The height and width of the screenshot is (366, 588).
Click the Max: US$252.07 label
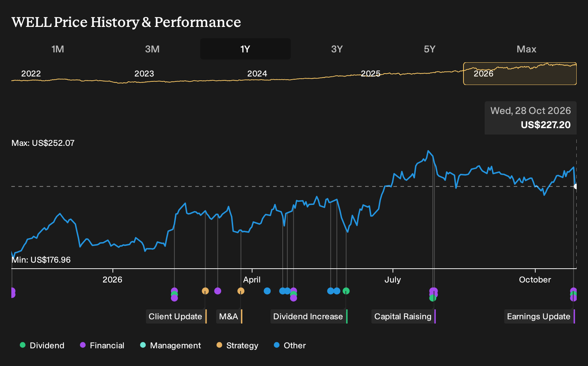(x=43, y=143)
